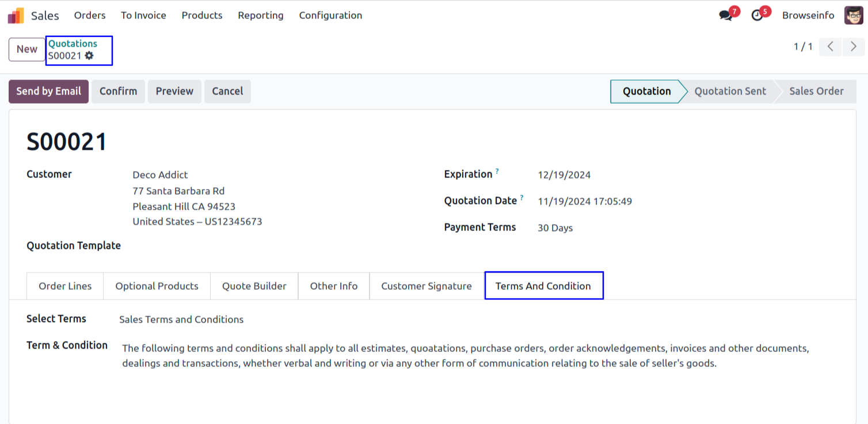Show the Expiration field help tooltip icon
The height and width of the screenshot is (424, 868).
point(497,172)
